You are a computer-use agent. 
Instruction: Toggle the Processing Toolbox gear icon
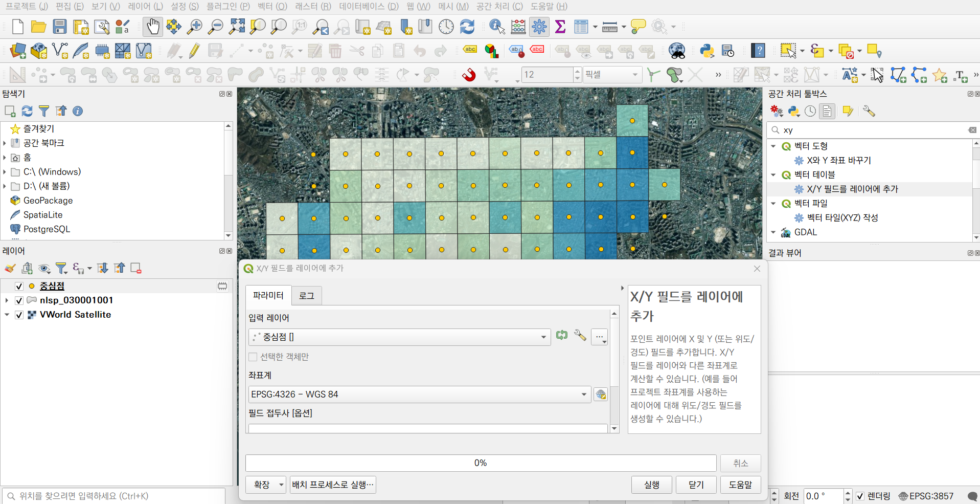pos(539,27)
